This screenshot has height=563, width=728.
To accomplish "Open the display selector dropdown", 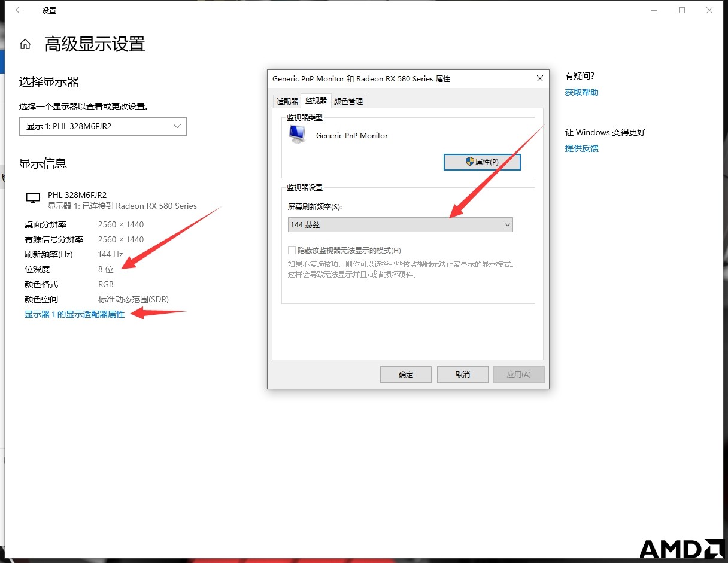I will [103, 126].
